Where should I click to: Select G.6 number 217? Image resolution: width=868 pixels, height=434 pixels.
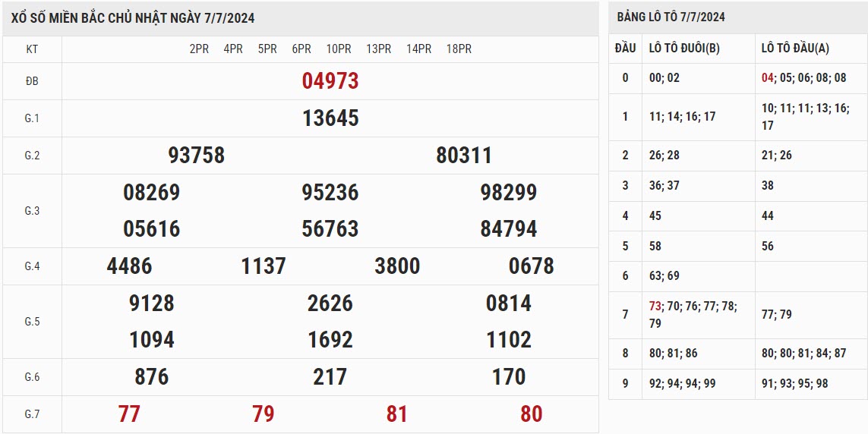(x=330, y=377)
